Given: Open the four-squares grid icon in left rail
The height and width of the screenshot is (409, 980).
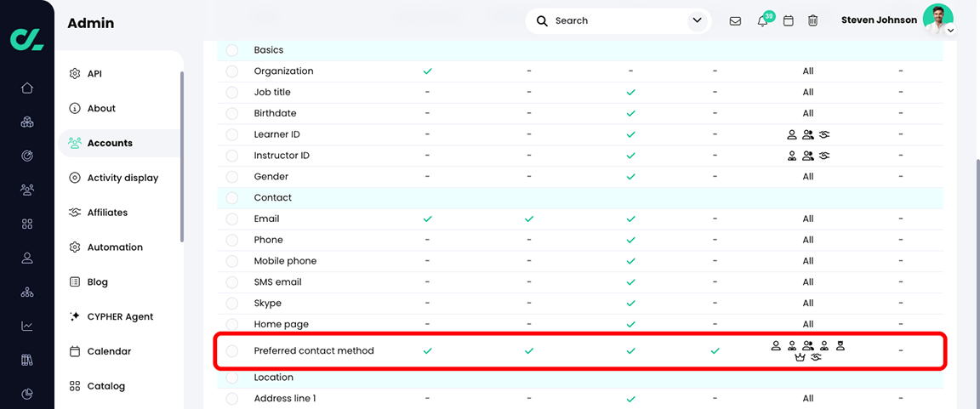Looking at the screenshot, I should click(x=27, y=224).
